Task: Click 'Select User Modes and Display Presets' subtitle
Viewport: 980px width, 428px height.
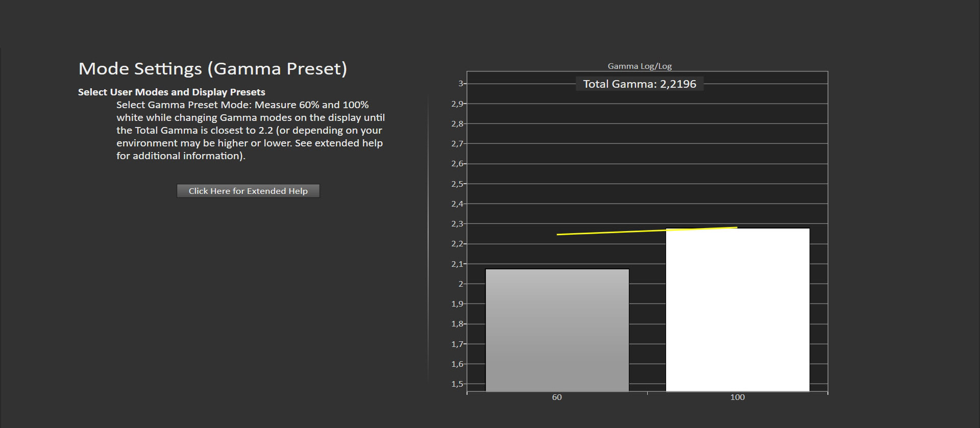Action: click(171, 92)
